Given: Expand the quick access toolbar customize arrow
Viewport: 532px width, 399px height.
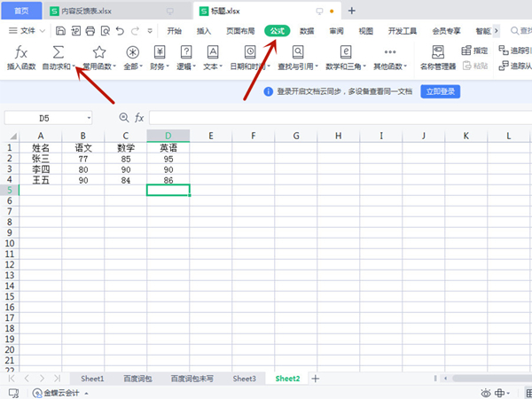Looking at the screenshot, I should (150, 31).
